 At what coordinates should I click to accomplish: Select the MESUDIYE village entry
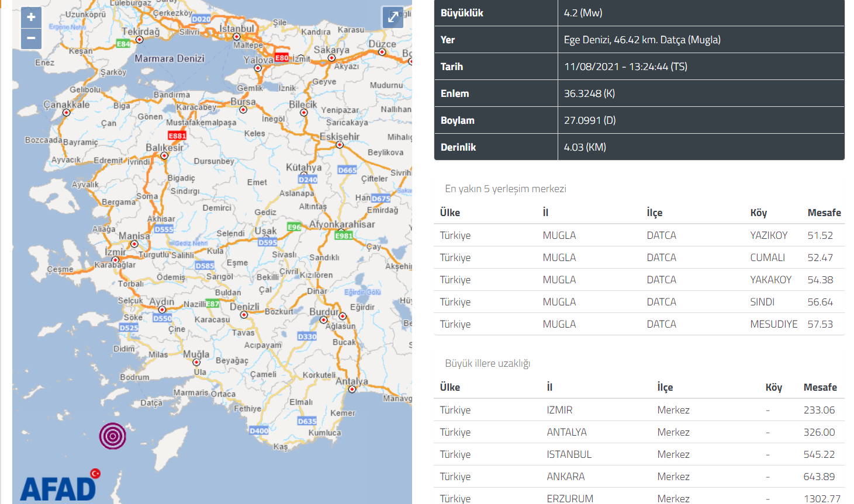(x=773, y=324)
